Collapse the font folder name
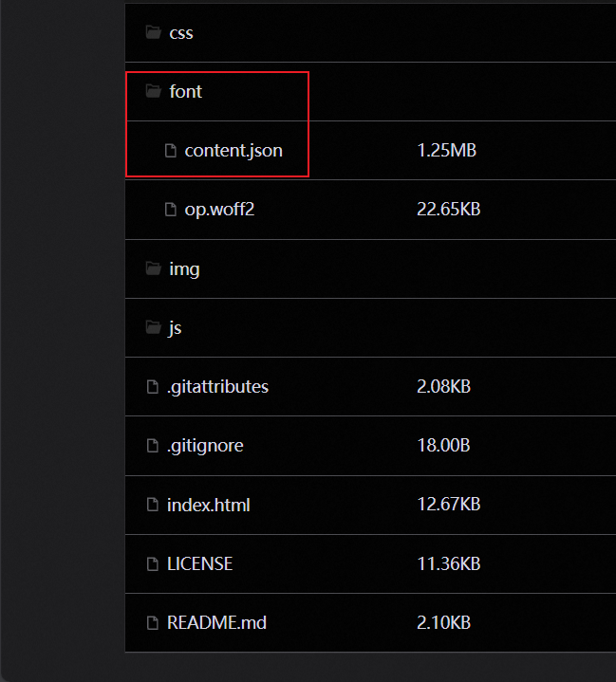Screen dimensions: 616x682 click(186, 91)
